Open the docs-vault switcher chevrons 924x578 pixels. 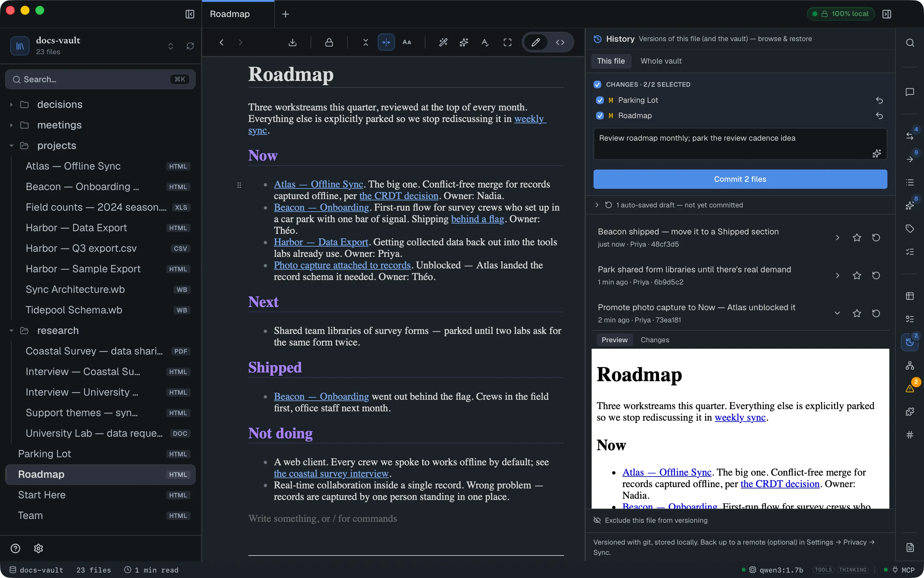pyautogui.click(x=171, y=46)
